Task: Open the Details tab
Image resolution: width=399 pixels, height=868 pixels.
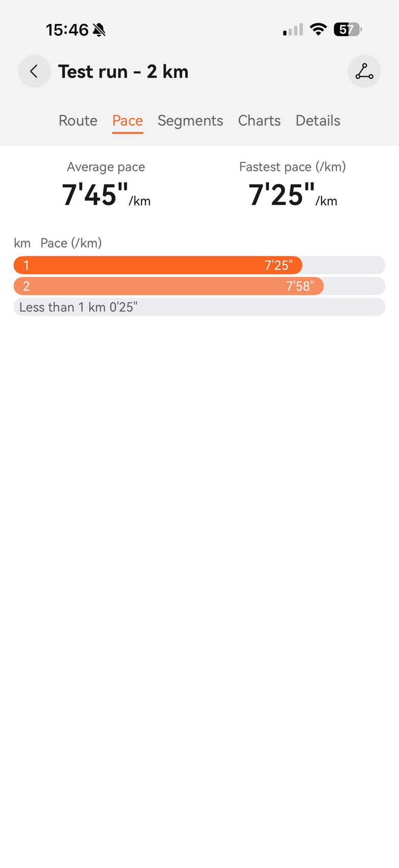Action: click(x=318, y=121)
